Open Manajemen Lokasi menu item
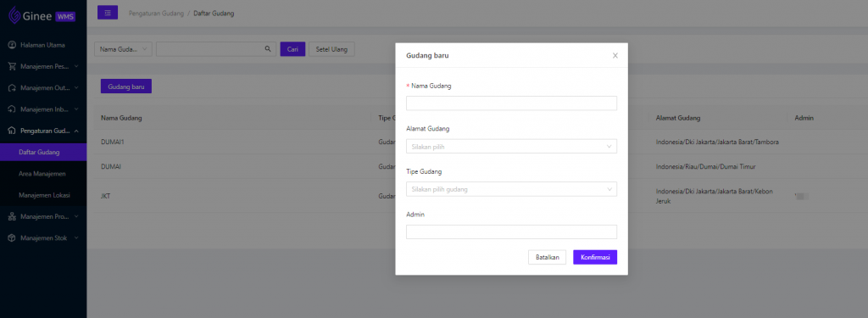 tap(43, 196)
